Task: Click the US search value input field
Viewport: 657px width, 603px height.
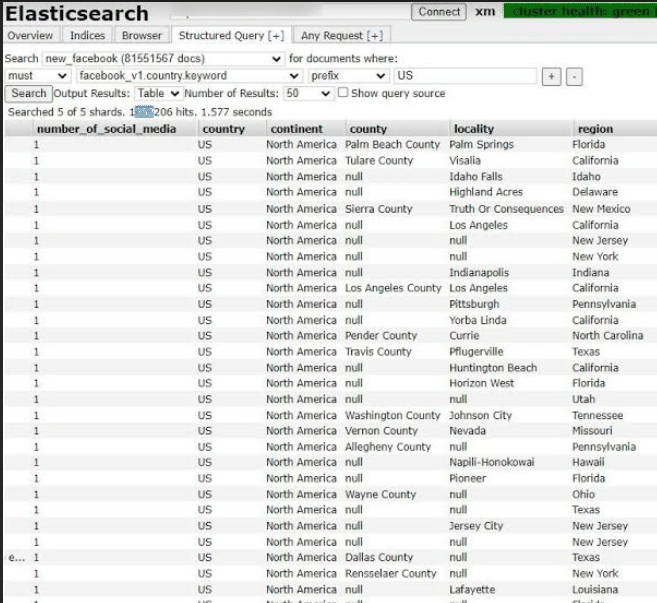Action: (x=466, y=76)
